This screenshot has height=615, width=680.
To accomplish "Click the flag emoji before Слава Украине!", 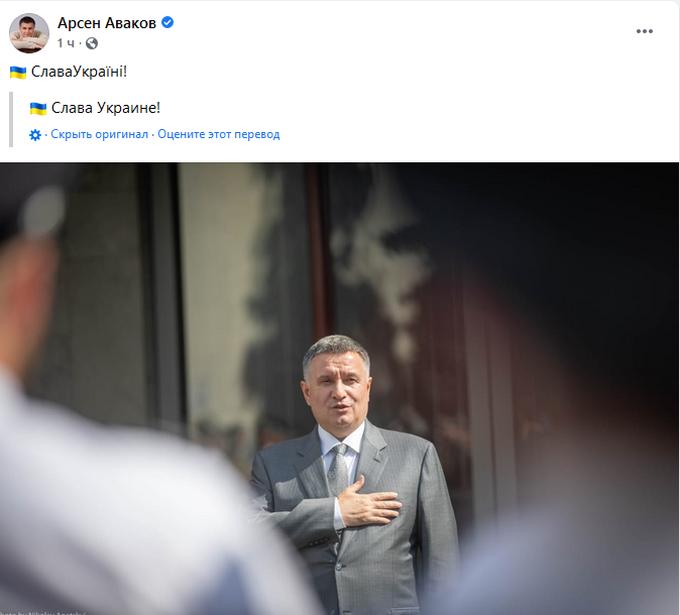I will [38, 108].
